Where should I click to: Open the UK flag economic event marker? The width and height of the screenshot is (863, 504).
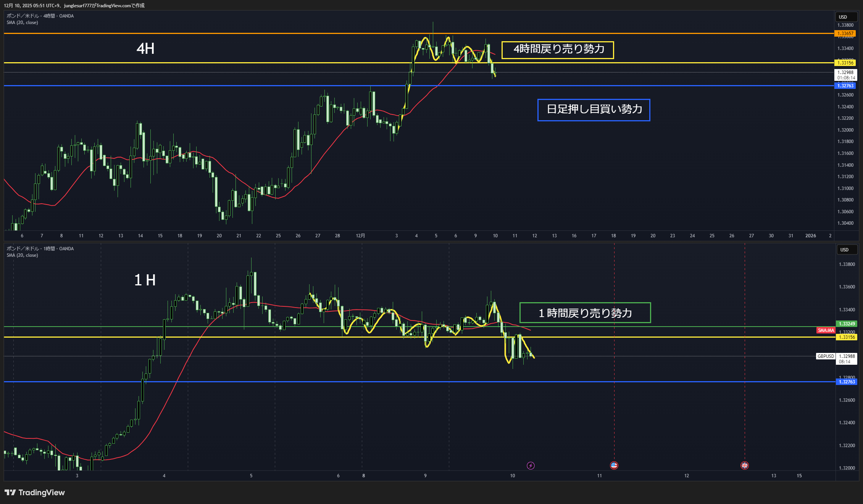[x=744, y=465]
